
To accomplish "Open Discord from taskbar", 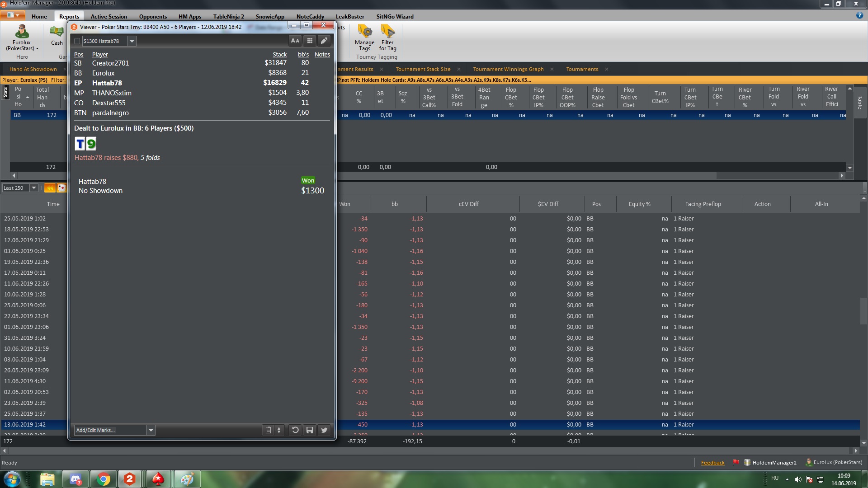I will [x=75, y=479].
